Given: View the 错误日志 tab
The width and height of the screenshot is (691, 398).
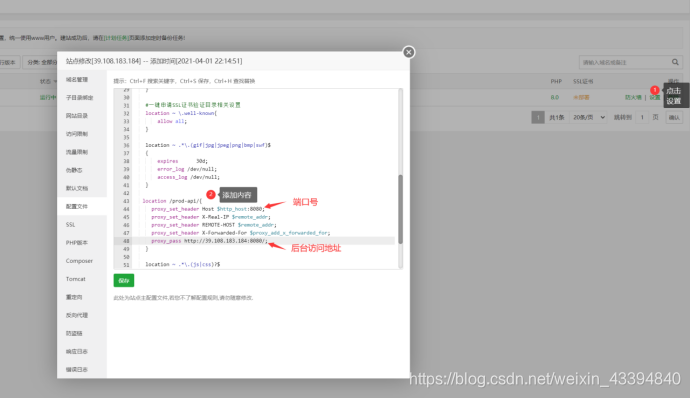Looking at the screenshot, I should click(77, 369).
